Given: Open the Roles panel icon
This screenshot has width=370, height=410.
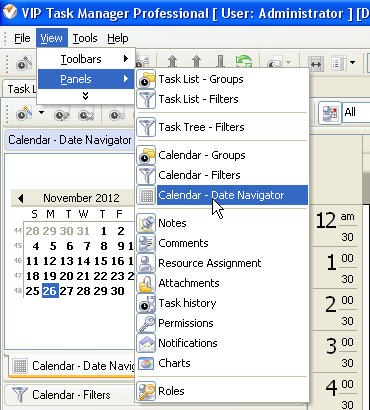Looking at the screenshot, I should [146, 391].
